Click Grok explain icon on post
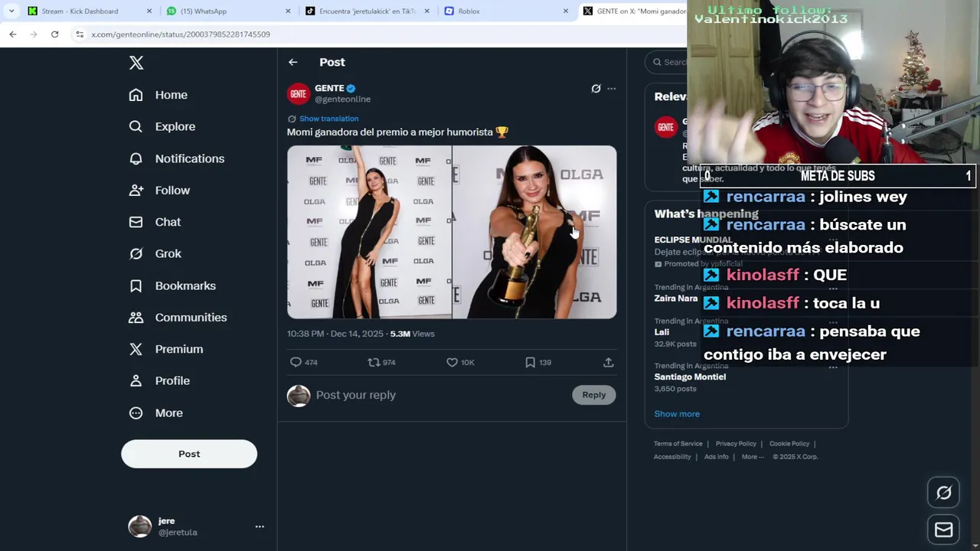 point(596,89)
